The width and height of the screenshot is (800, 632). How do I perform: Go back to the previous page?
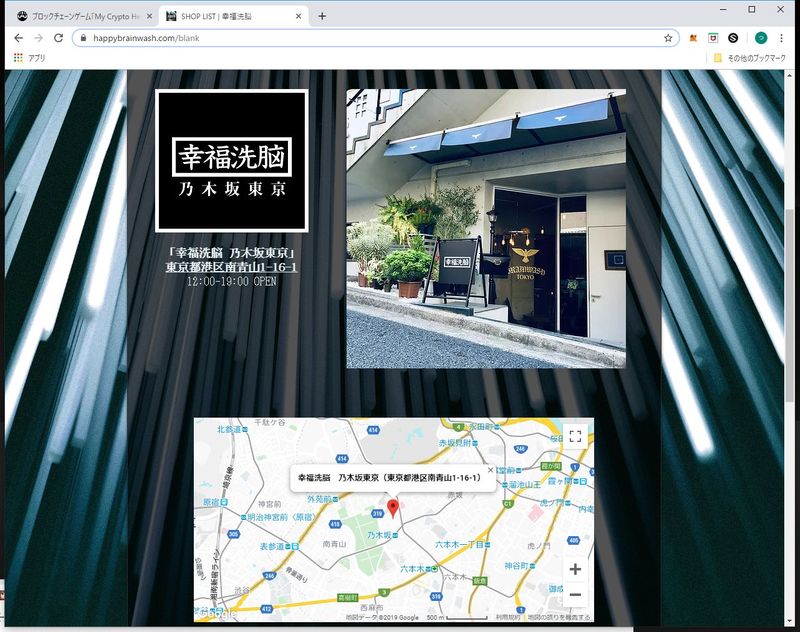pos(18,38)
